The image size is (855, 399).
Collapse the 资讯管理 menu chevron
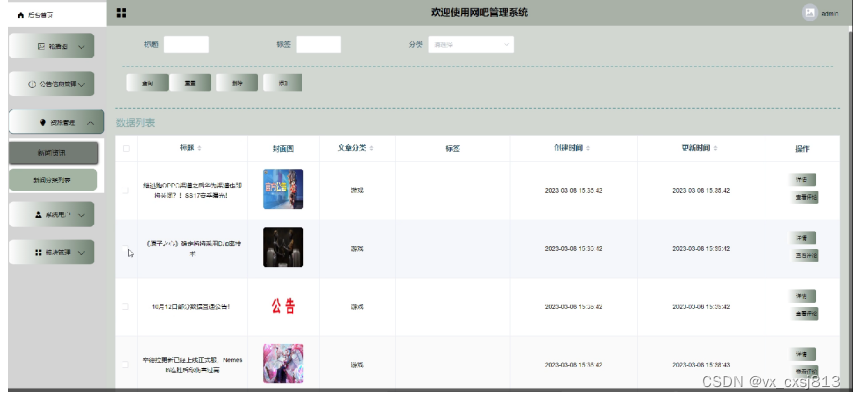(91, 123)
